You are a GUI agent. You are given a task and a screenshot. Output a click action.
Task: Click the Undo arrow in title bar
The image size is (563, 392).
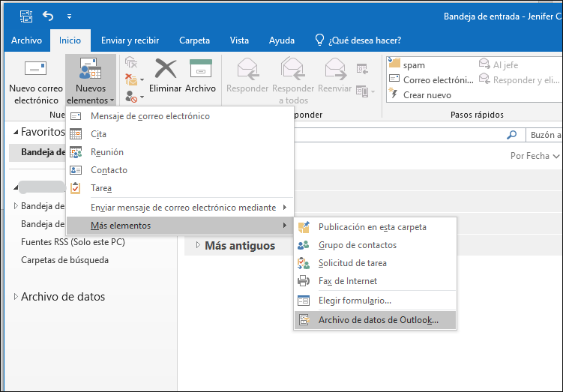tap(48, 15)
